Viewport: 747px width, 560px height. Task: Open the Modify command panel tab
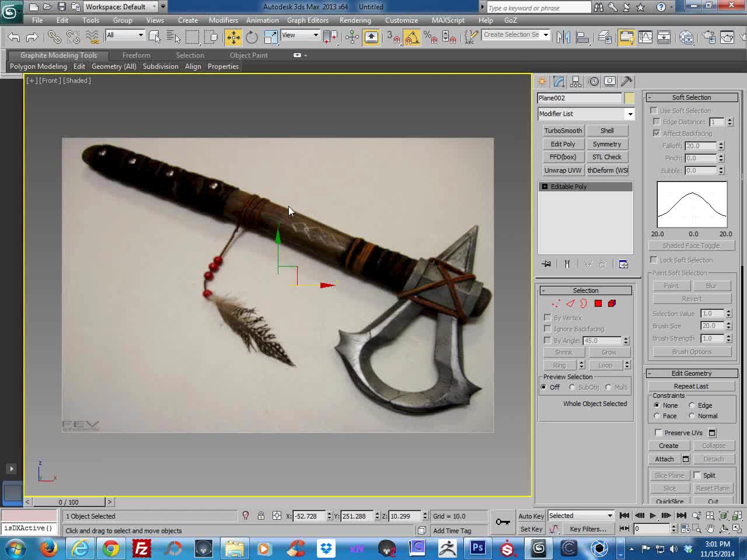(x=559, y=82)
